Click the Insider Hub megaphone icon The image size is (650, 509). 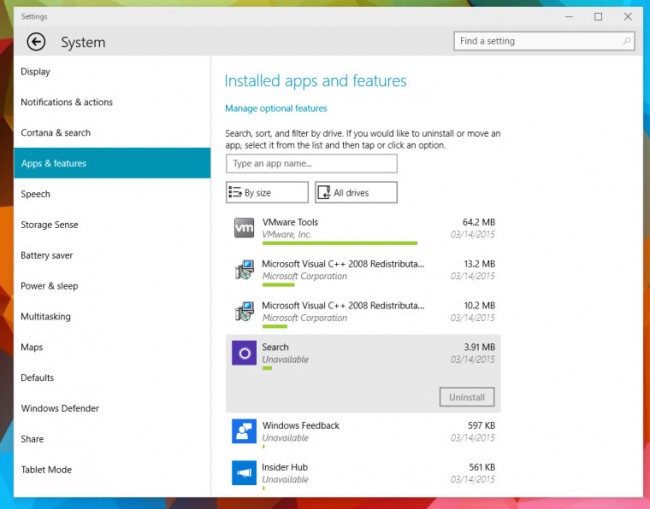point(244,473)
